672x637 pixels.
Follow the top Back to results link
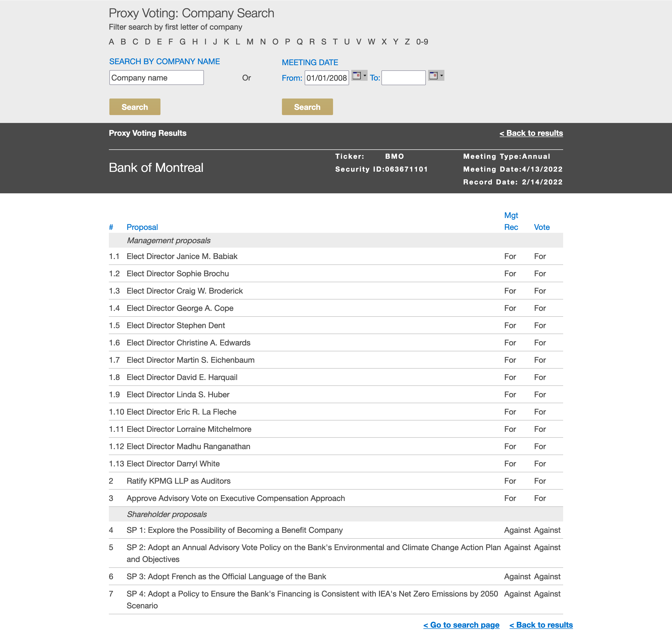[531, 133]
